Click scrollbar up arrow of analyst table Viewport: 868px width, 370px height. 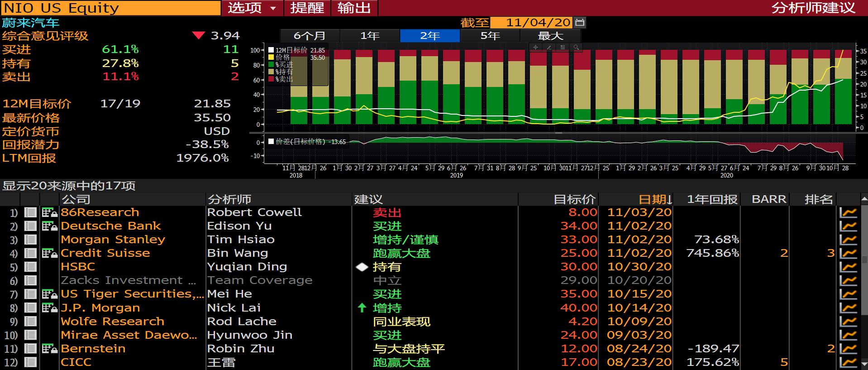(x=864, y=199)
